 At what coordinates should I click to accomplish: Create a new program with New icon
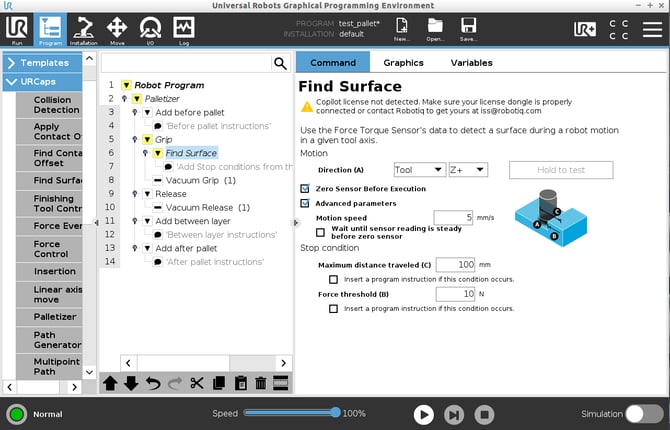402,29
